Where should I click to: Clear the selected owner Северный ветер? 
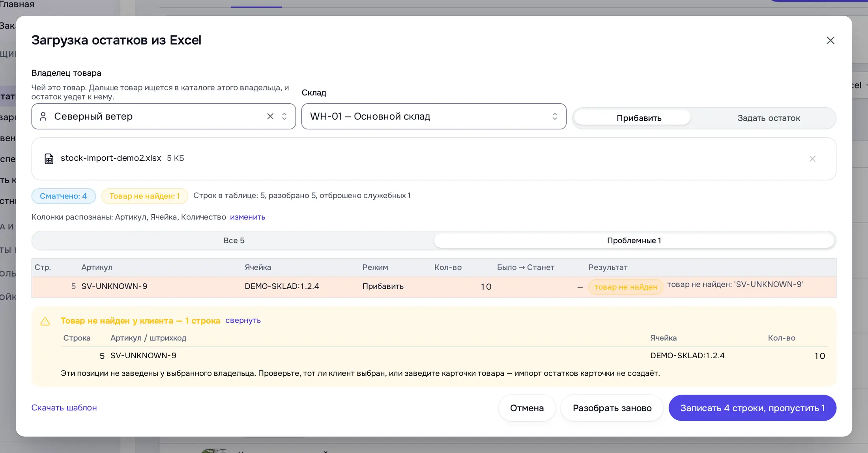click(x=270, y=116)
